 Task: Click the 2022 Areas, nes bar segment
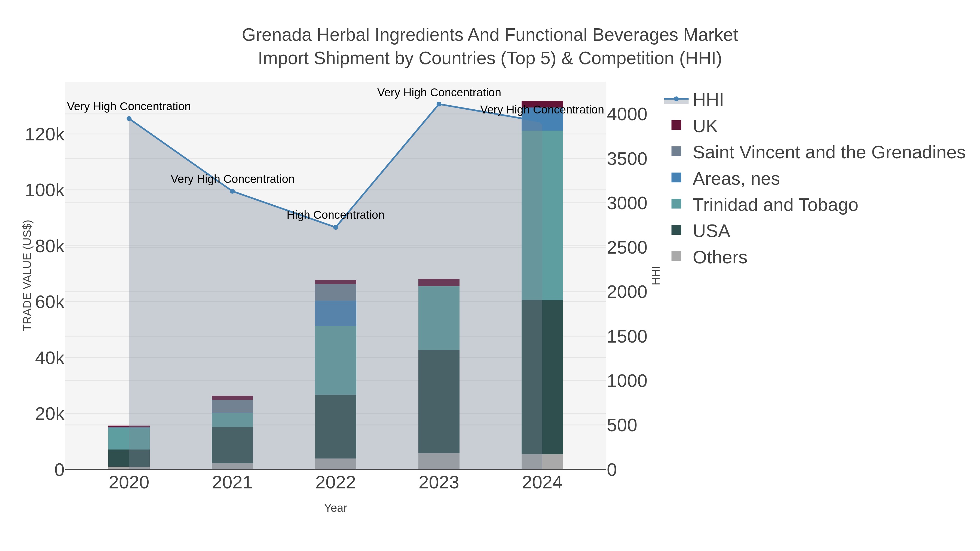tap(336, 314)
